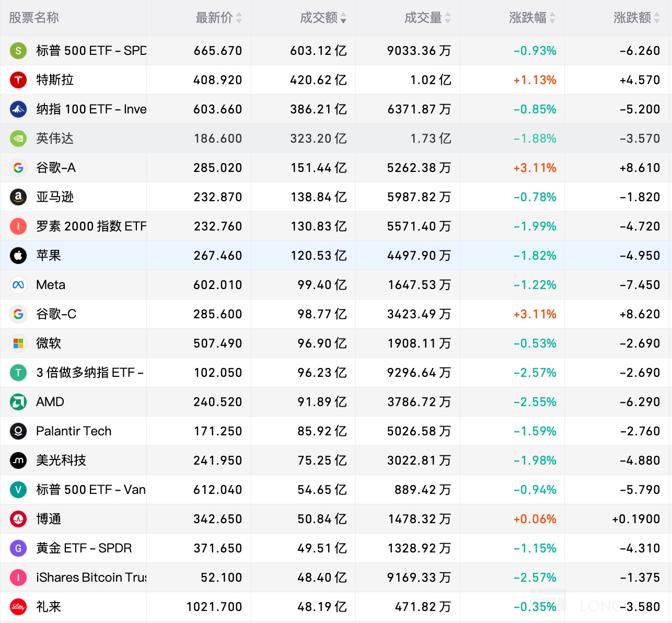
Task: Click the 黄金 ETF - SPDR name
Action: coord(84,548)
